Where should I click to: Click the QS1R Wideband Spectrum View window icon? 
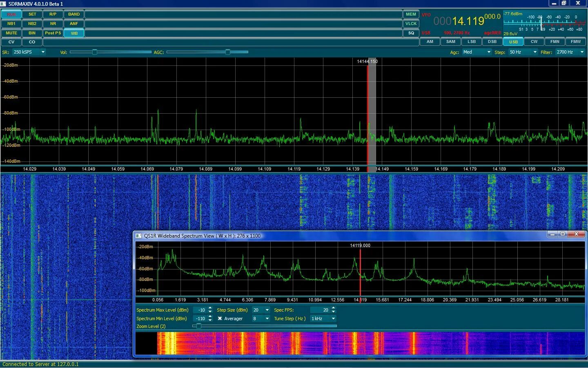[x=138, y=236]
